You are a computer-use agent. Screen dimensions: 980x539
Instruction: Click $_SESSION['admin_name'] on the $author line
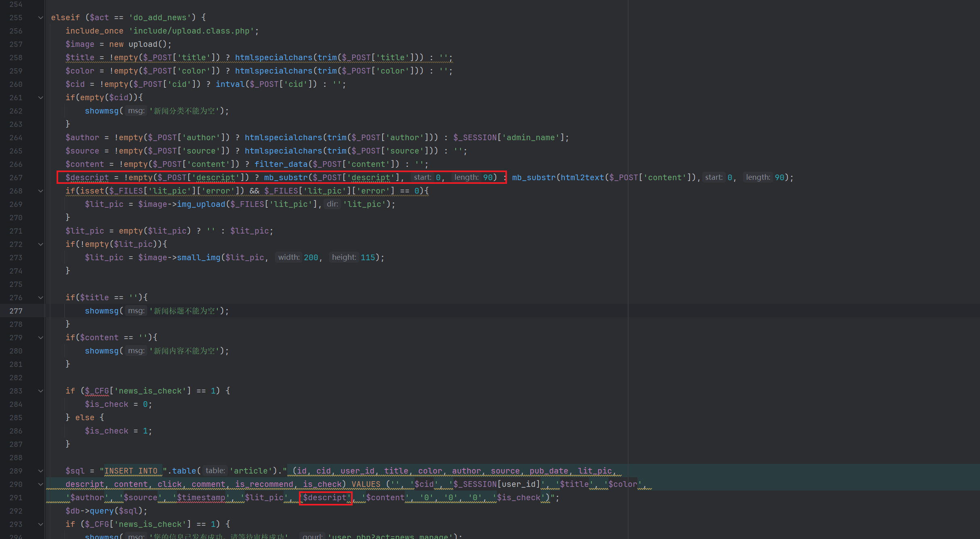pyautogui.click(x=509, y=137)
